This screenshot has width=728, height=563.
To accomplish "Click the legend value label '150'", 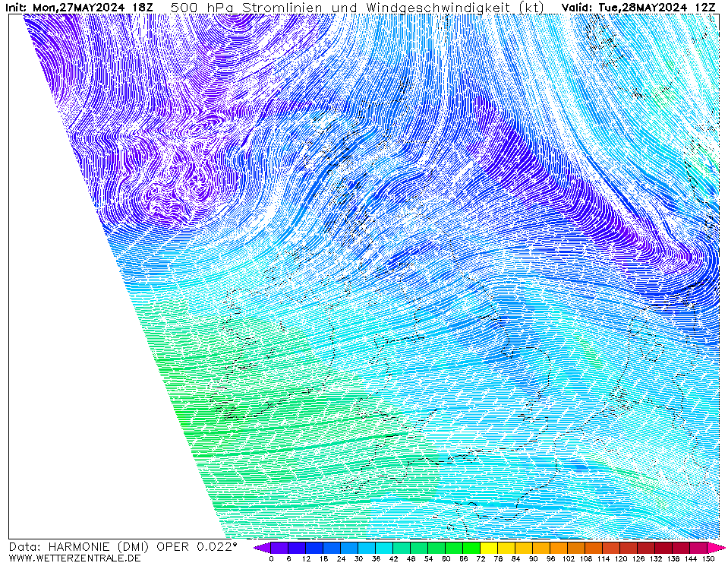I will pyautogui.click(x=708, y=558).
